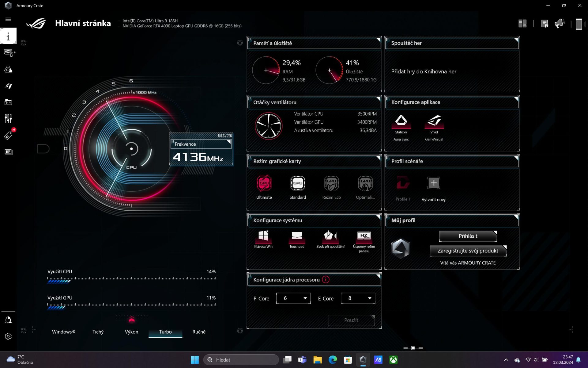This screenshot has height=368, width=588.
Task: Expand the Frekvence readout arrow
Action: point(229,142)
